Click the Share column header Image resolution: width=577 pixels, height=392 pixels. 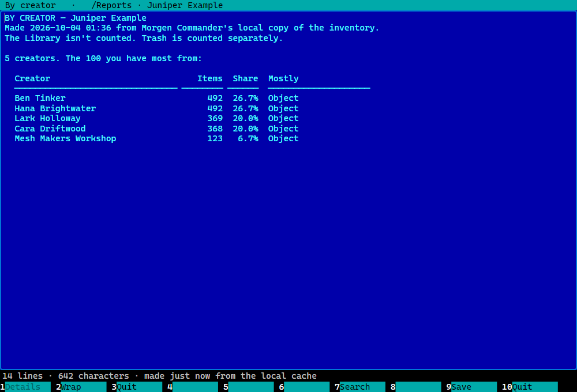point(245,79)
